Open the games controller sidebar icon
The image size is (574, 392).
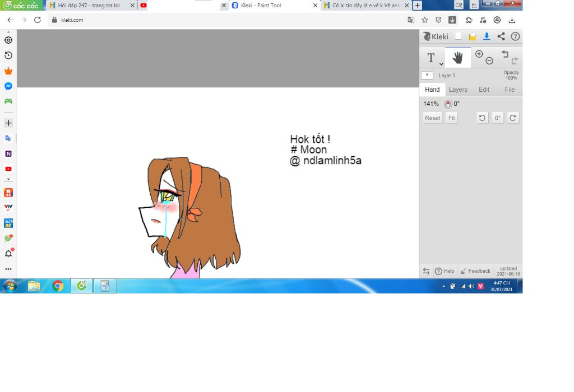pyautogui.click(x=8, y=101)
